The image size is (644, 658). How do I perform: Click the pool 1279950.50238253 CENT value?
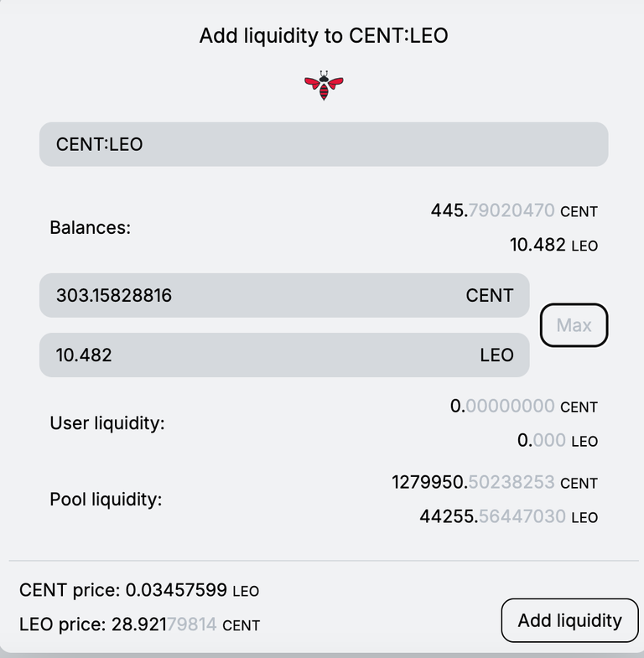pos(495,483)
